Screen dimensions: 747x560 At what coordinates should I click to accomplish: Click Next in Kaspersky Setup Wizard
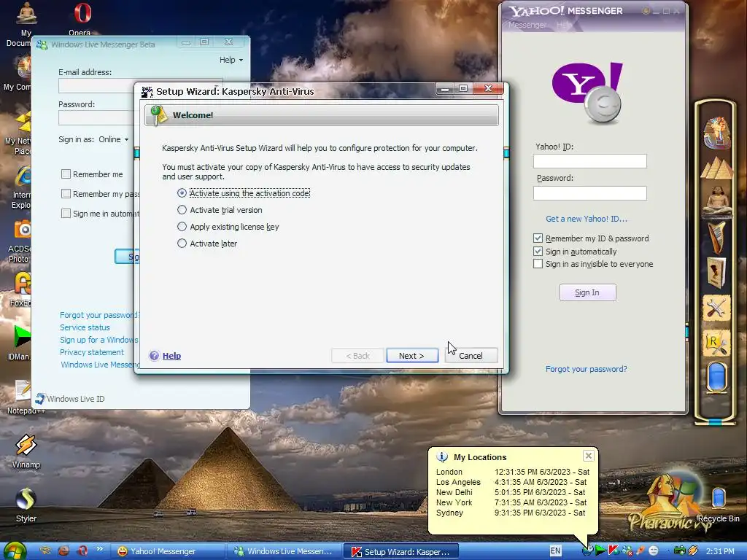[412, 356]
